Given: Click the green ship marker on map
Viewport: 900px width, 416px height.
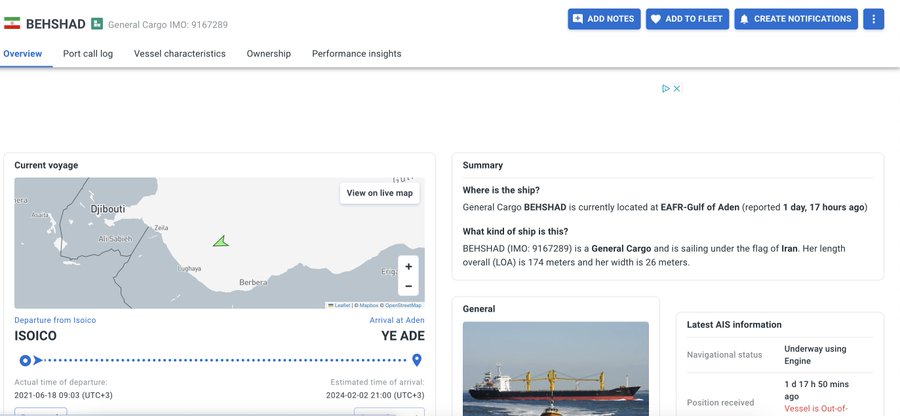Looking at the screenshot, I should tap(221, 242).
